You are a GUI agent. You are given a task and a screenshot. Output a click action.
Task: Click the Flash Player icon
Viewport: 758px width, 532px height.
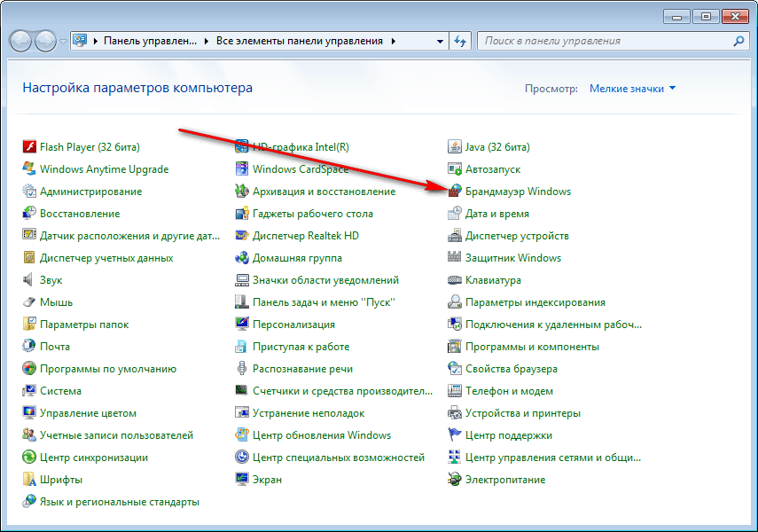coord(29,147)
